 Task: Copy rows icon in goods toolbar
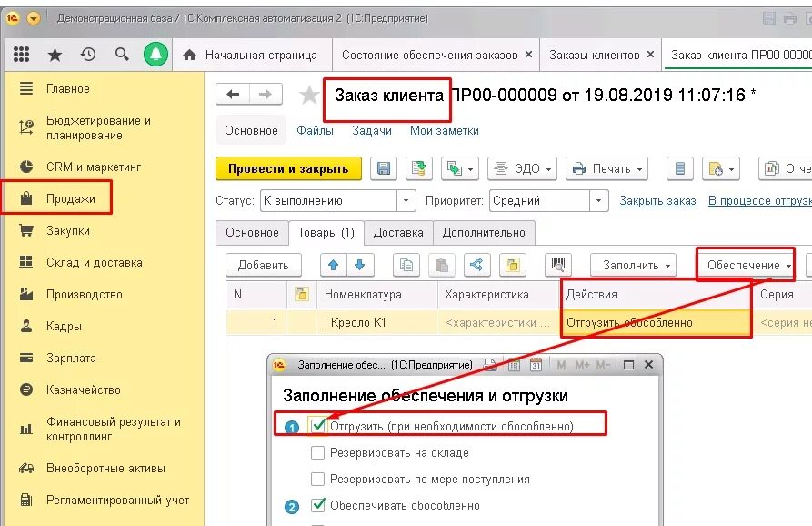pyautogui.click(x=406, y=265)
